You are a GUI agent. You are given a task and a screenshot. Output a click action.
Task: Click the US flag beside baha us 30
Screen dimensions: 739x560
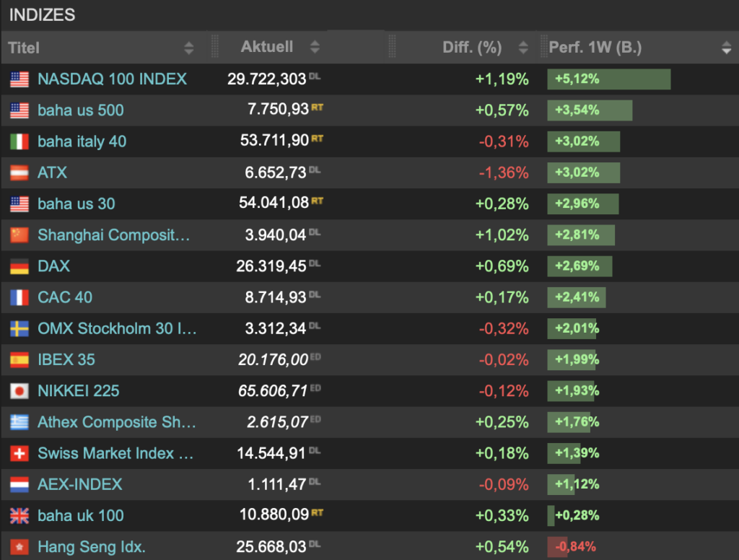pyautogui.click(x=19, y=204)
